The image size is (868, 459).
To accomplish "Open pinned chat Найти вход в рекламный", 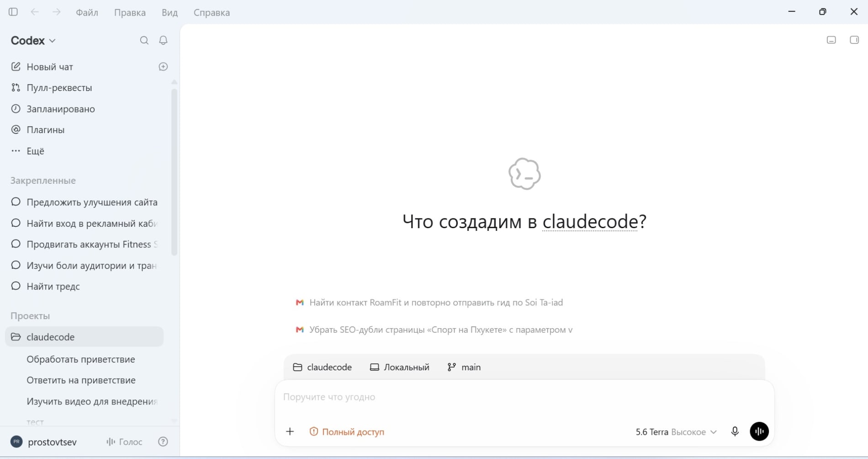I will tap(85, 223).
